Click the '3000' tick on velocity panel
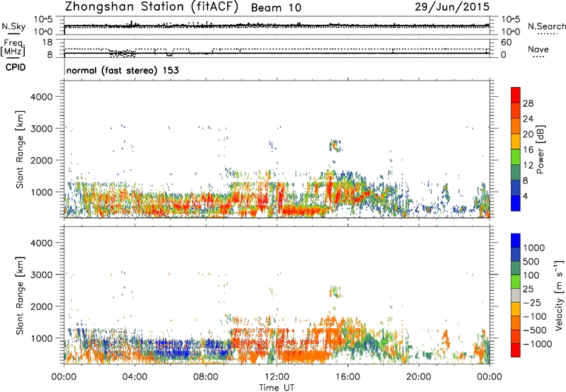This screenshot has height=392, width=566. point(42,275)
